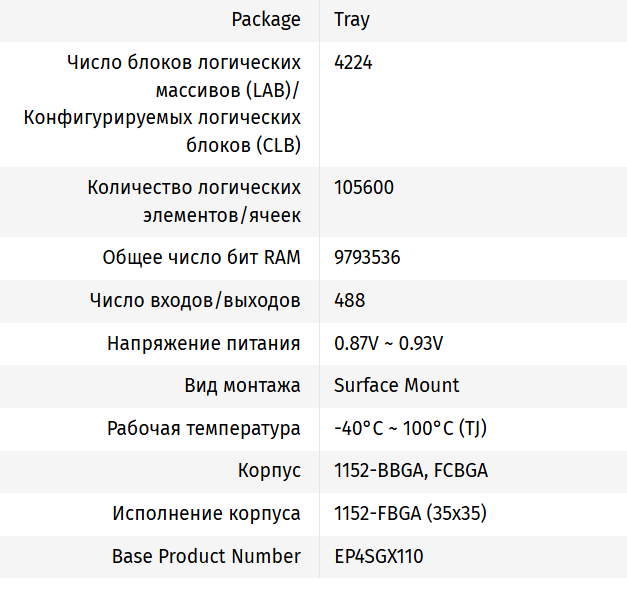
Task: Select the 105600 logic elements value
Action: [364, 187]
